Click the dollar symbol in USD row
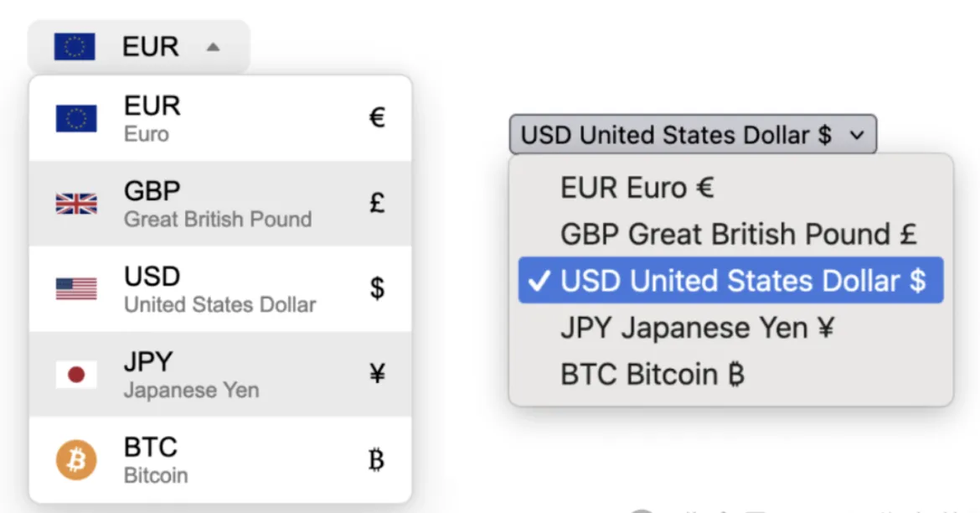This screenshot has height=513, width=980. pyautogui.click(x=377, y=289)
